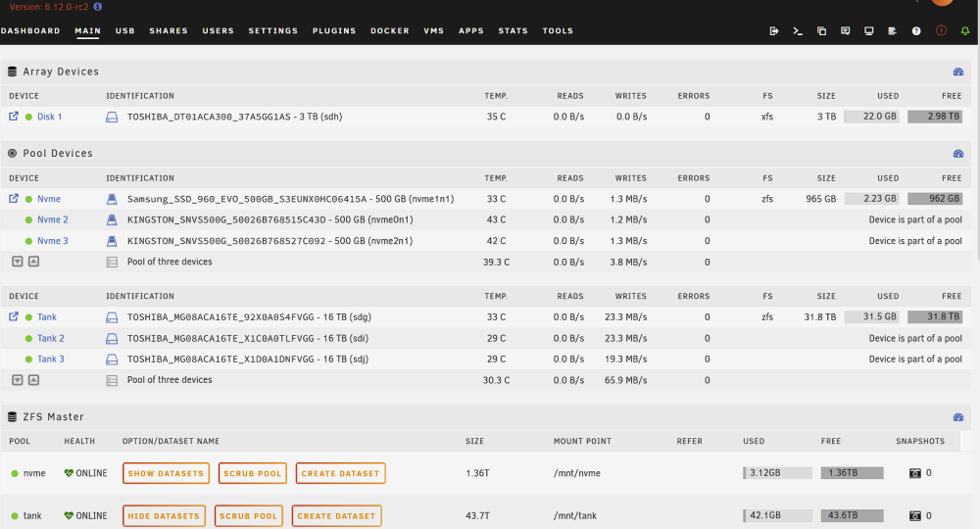980x529 pixels.
Task: Open the green notification bell
Action: click(965, 30)
